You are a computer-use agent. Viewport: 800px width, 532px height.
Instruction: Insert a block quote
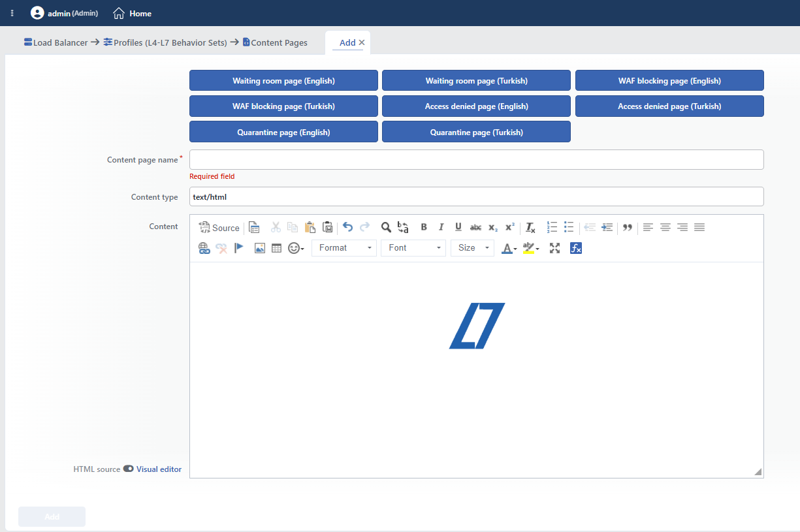[628, 227]
